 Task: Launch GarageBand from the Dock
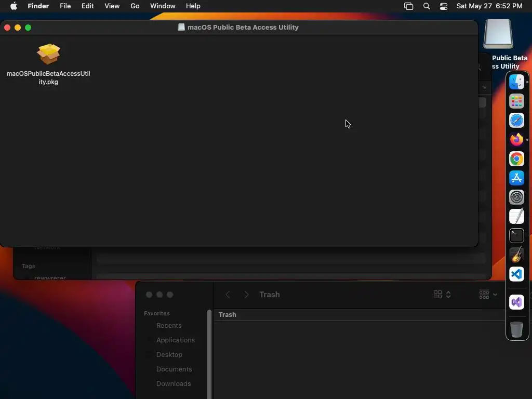click(x=516, y=255)
